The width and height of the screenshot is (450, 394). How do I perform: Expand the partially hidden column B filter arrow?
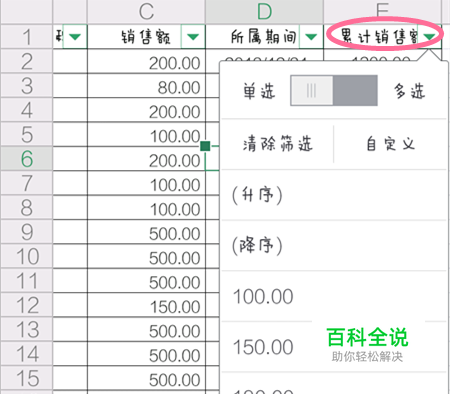75,37
